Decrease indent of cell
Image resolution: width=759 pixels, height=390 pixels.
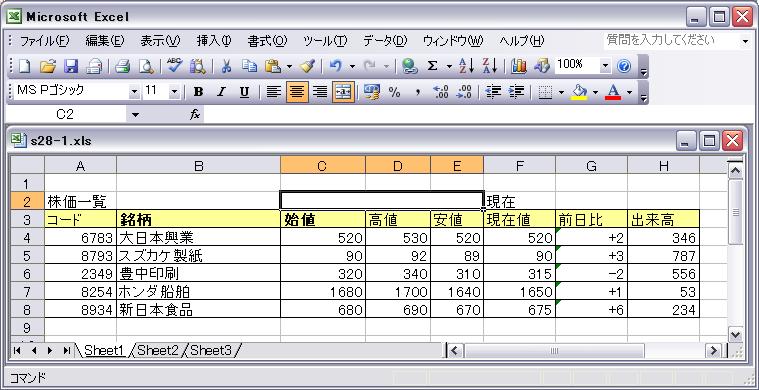(x=493, y=92)
